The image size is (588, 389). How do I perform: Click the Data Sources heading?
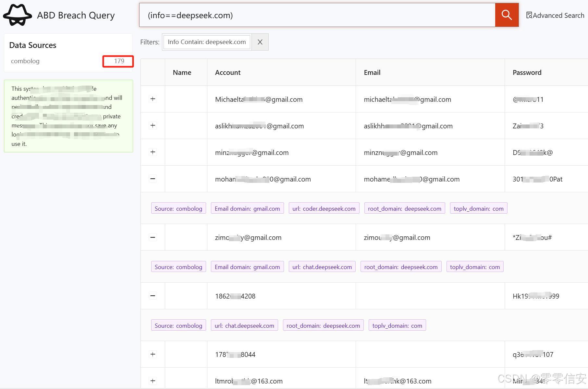pos(33,45)
